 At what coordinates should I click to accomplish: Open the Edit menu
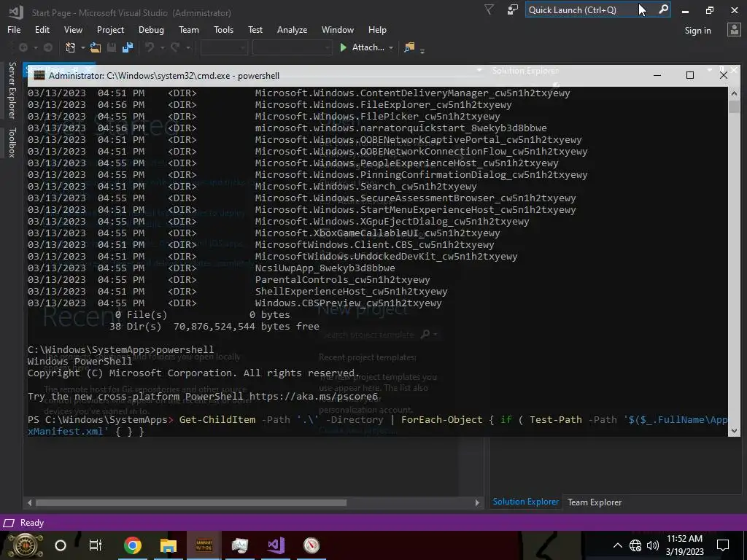(x=42, y=29)
